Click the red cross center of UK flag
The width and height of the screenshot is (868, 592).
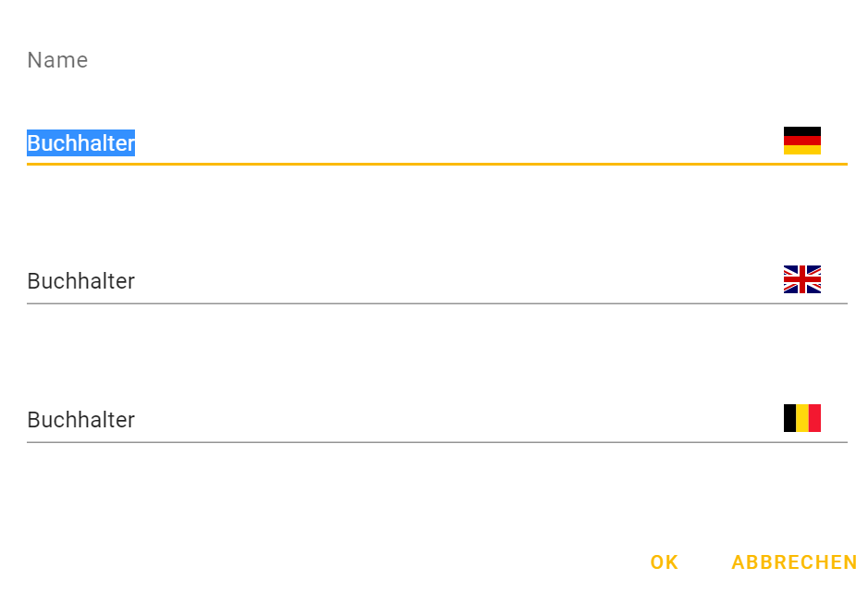click(801, 279)
